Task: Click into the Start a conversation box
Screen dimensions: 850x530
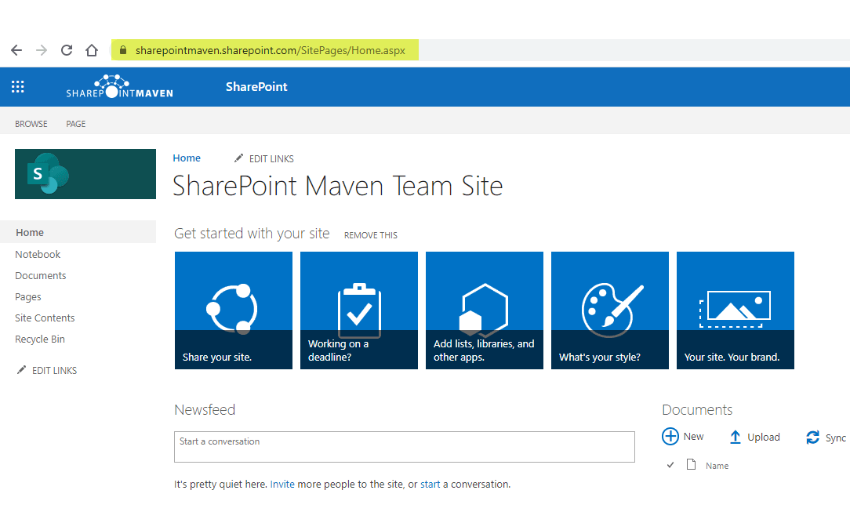Action: coord(404,447)
